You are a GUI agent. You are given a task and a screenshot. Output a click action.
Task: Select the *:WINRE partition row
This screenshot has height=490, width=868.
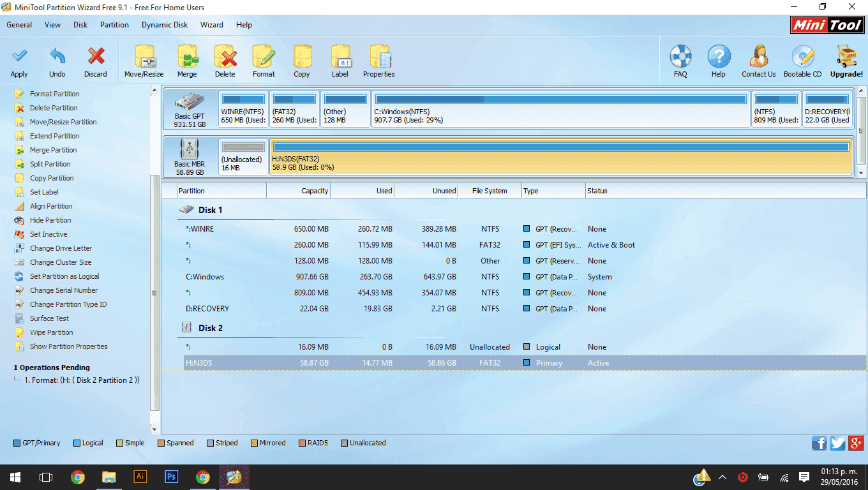[x=514, y=229]
